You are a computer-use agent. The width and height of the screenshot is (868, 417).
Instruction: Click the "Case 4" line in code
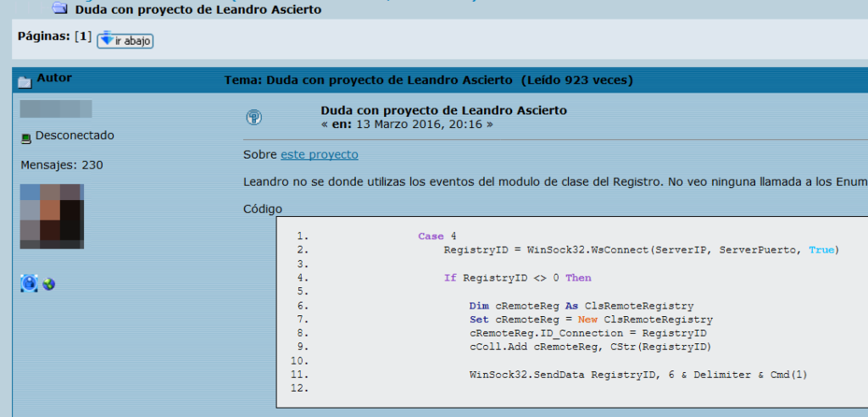coord(437,236)
